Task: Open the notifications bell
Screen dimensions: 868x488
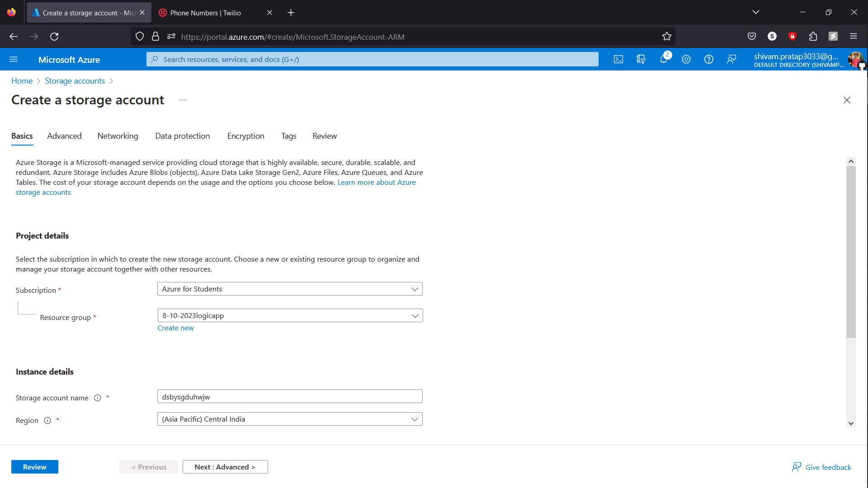Action: coord(664,59)
